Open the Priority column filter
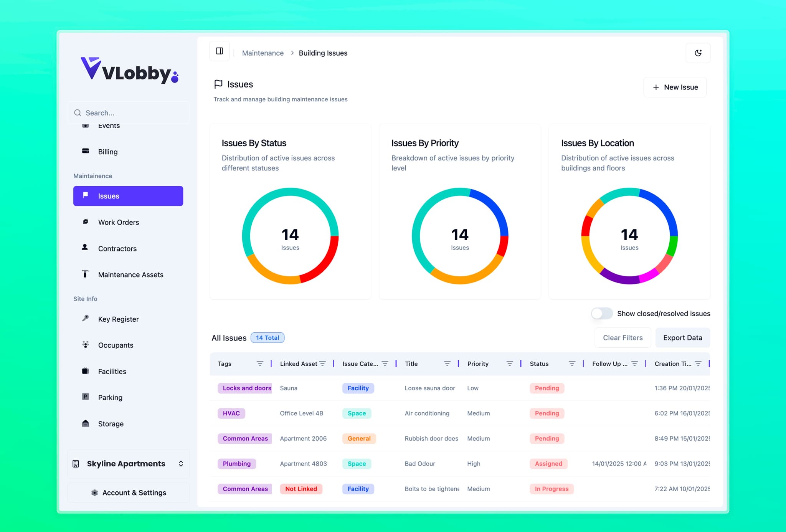 [x=510, y=363]
